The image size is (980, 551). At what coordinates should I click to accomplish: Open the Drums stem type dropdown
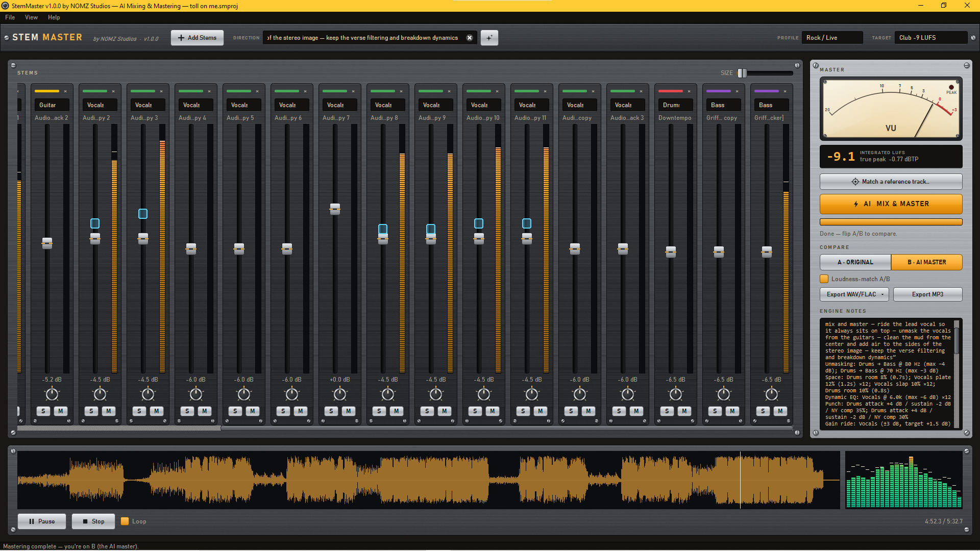[676, 105]
